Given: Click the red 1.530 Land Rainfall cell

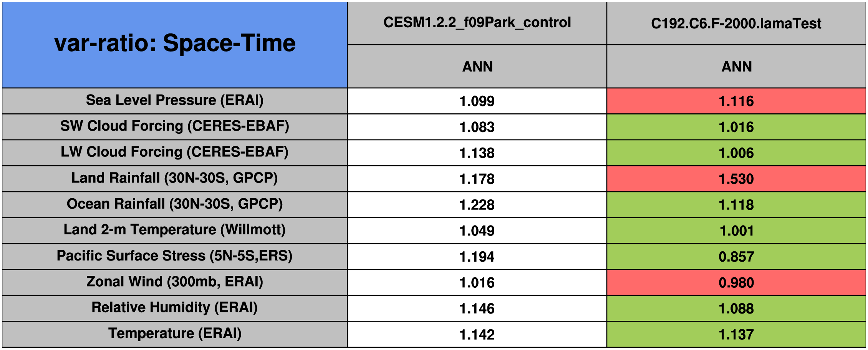Looking at the screenshot, I should pyautogui.click(x=736, y=179).
